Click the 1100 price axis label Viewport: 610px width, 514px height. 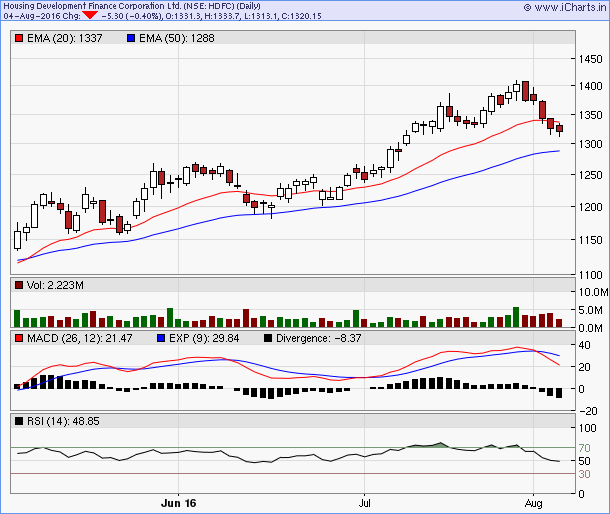pyautogui.click(x=590, y=275)
